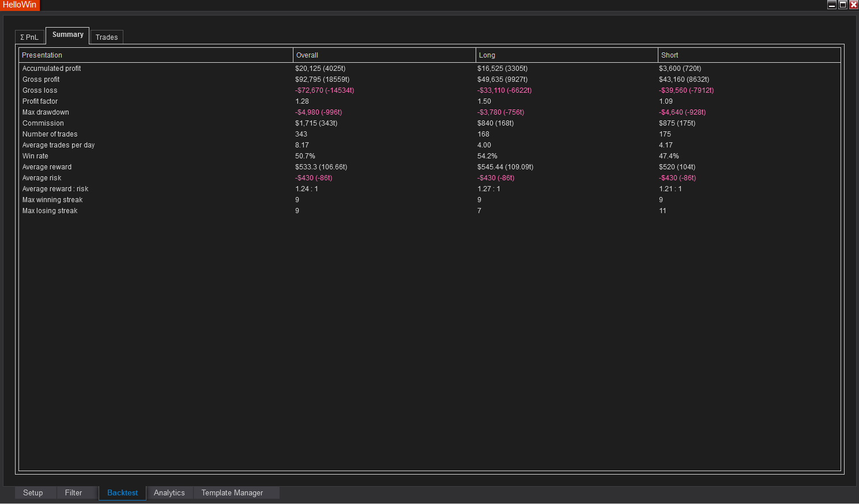Image resolution: width=859 pixels, height=504 pixels.
Task: Click overall reward risk ratio 1.24 : 1
Action: tap(307, 189)
